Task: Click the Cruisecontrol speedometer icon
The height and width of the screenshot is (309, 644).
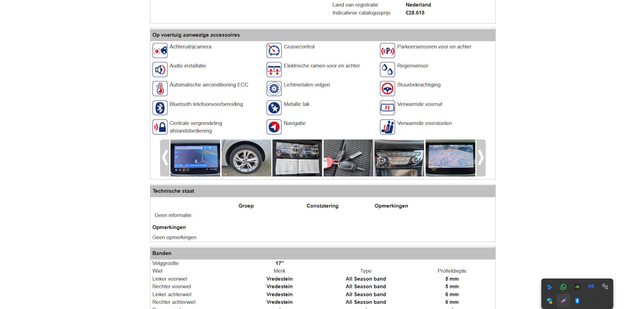Action: point(274,51)
